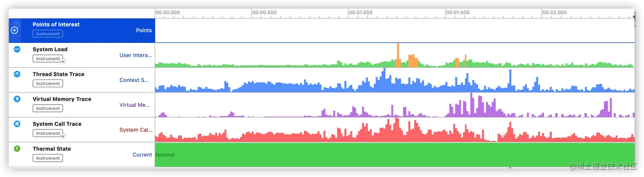Click the Virtual Memory Trace instrument icon
644x177 pixels.
tap(17, 99)
